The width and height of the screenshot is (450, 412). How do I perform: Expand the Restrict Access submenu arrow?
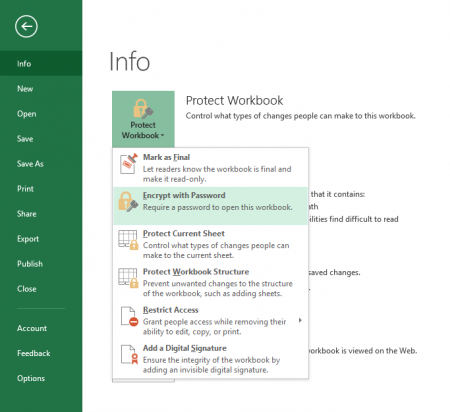[x=300, y=320]
